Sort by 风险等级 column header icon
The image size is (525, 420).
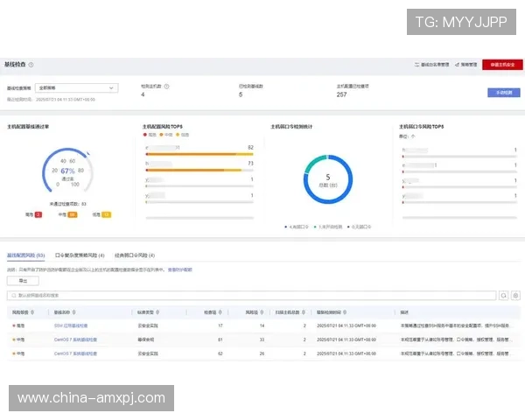32,311
